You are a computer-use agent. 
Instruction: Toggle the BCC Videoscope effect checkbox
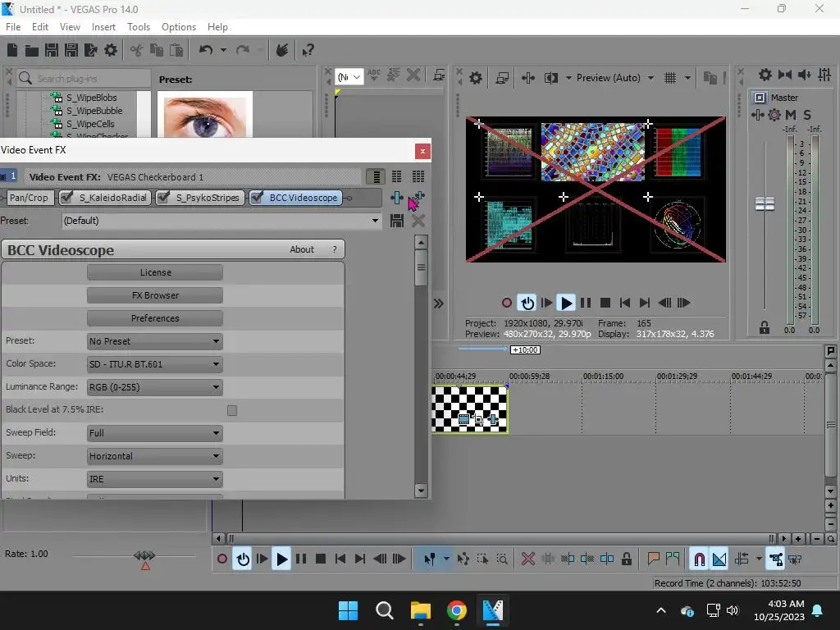point(257,198)
